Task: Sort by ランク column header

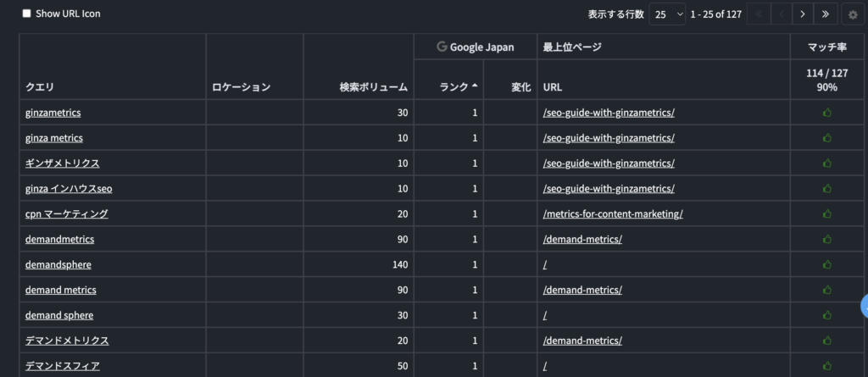Action: (459, 86)
